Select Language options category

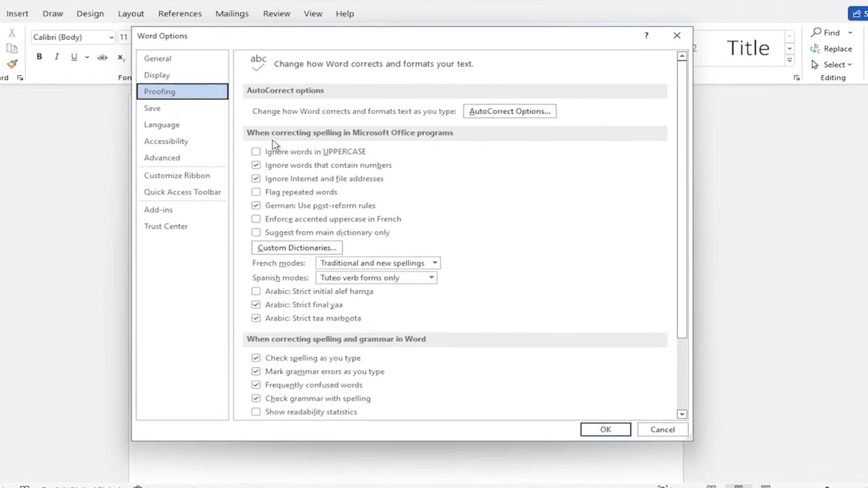pos(182,125)
